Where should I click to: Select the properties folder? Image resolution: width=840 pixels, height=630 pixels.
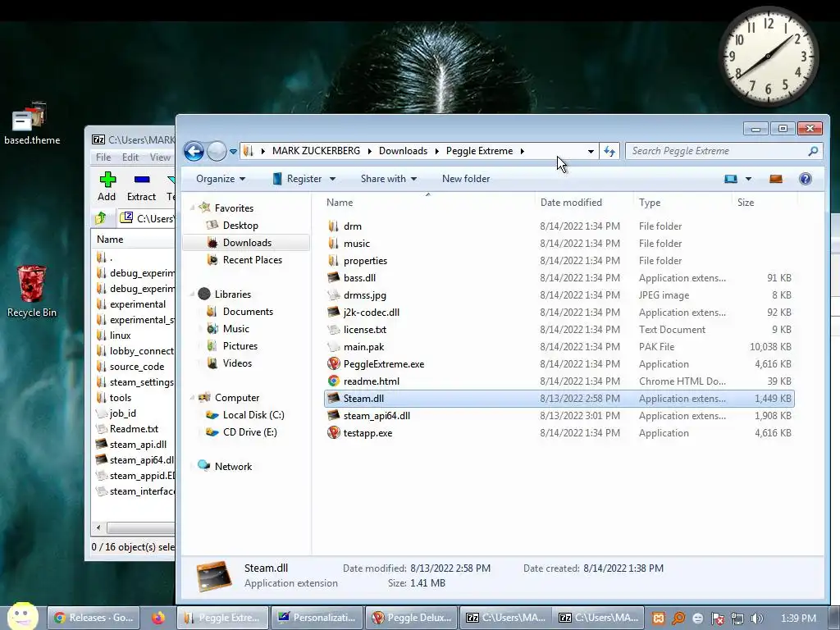365,260
